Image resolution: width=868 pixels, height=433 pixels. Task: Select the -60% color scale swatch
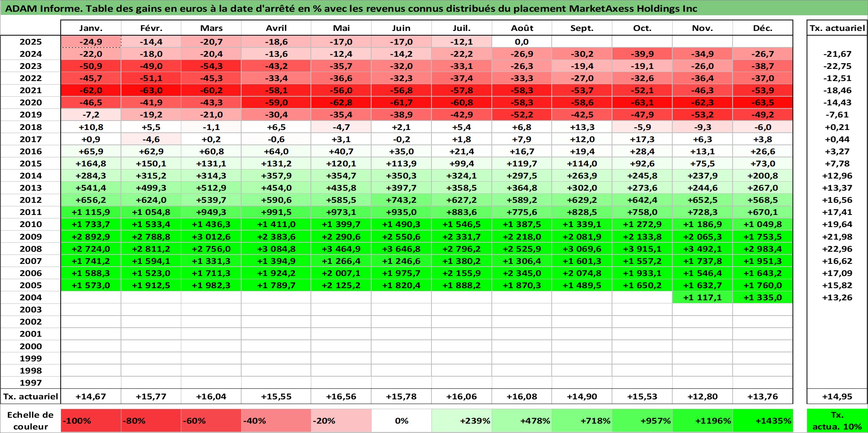[211, 421]
